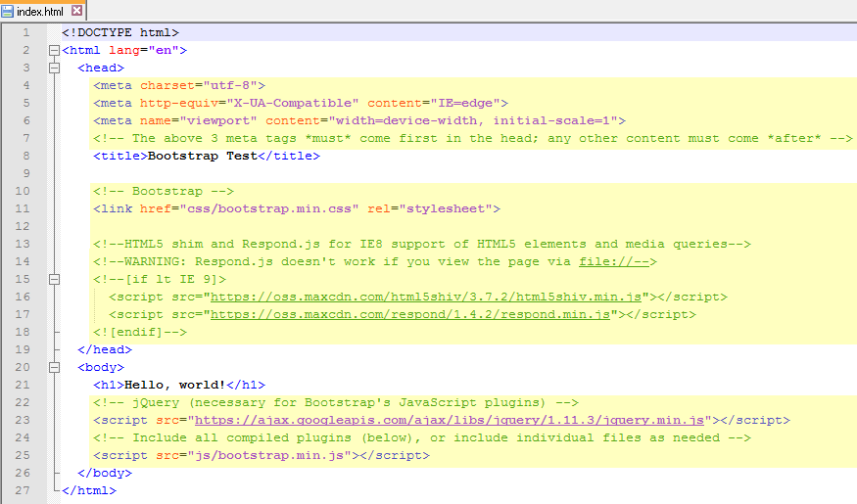Image resolution: width=857 pixels, height=504 pixels.
Task: Collapse the IE 9 conditional comment fold
Action: pos(54,280)
